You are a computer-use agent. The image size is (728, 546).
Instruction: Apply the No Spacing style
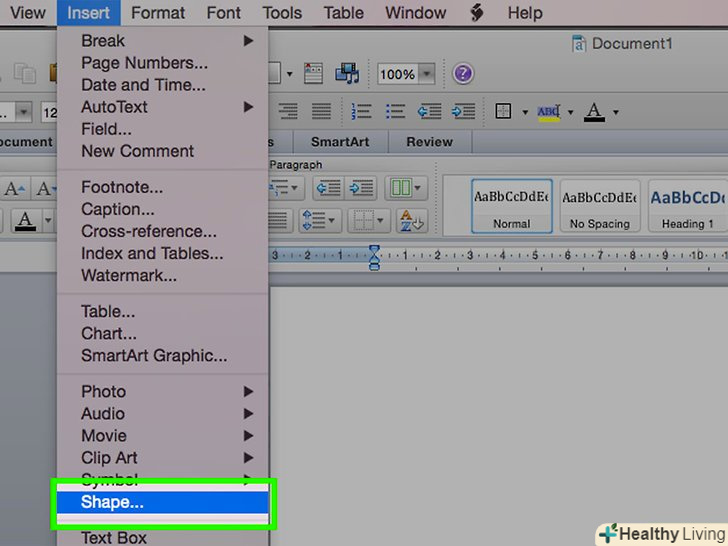[599, 206]
